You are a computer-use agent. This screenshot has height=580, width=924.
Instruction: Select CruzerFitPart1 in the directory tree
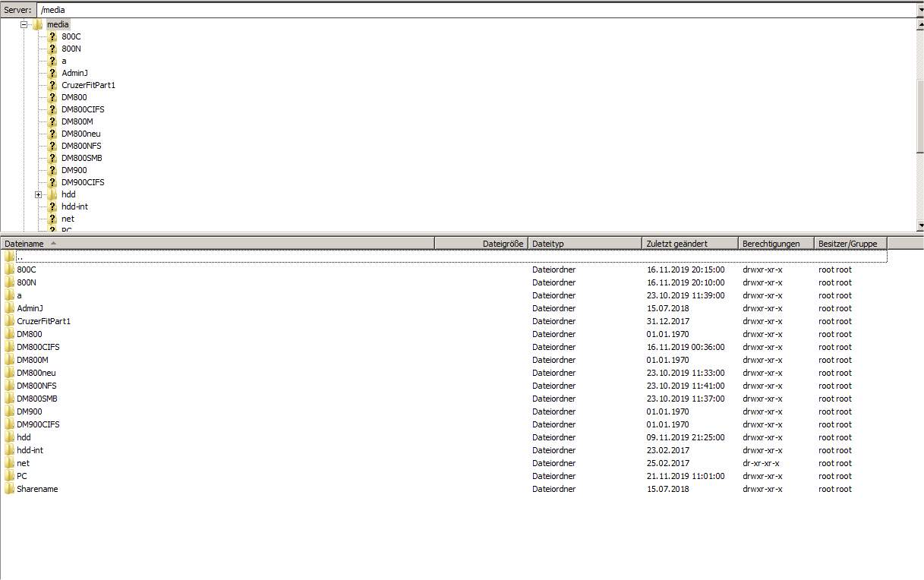tap(88, 85)
